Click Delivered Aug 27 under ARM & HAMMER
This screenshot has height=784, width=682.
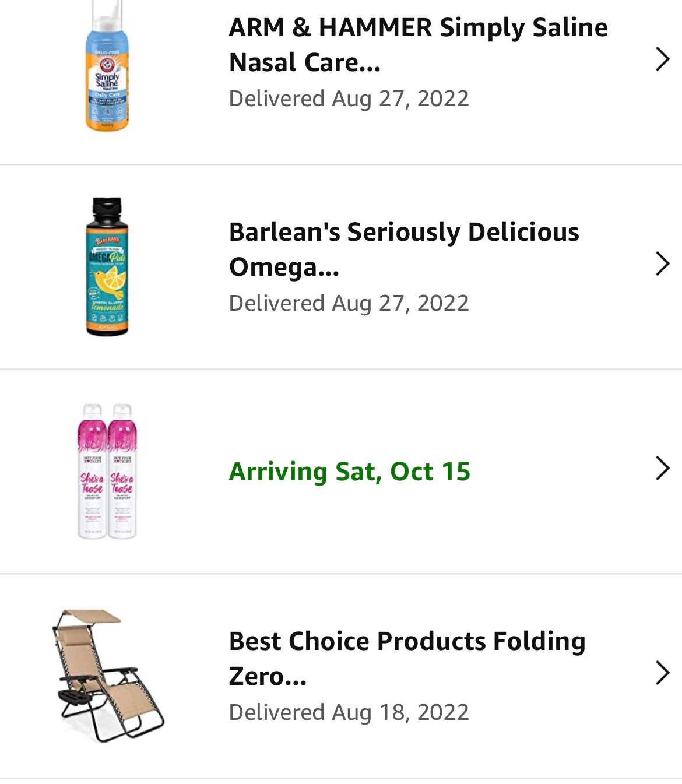(349, 99)
